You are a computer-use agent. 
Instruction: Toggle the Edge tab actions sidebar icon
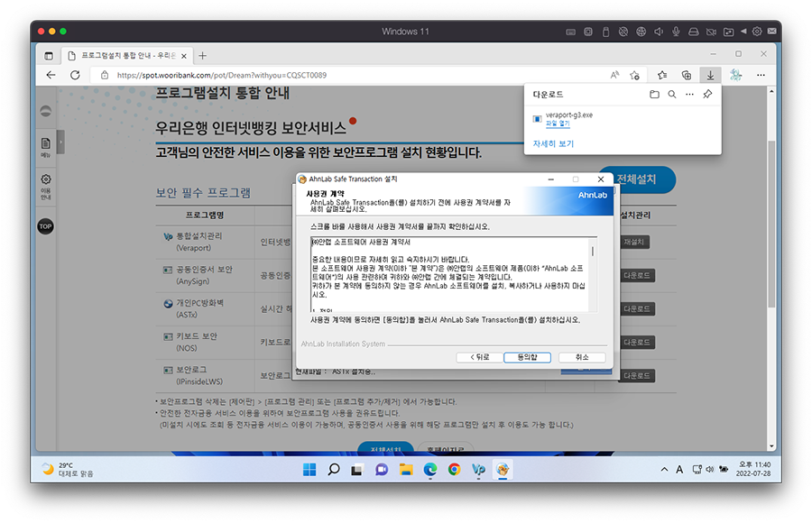pos(49,56)
